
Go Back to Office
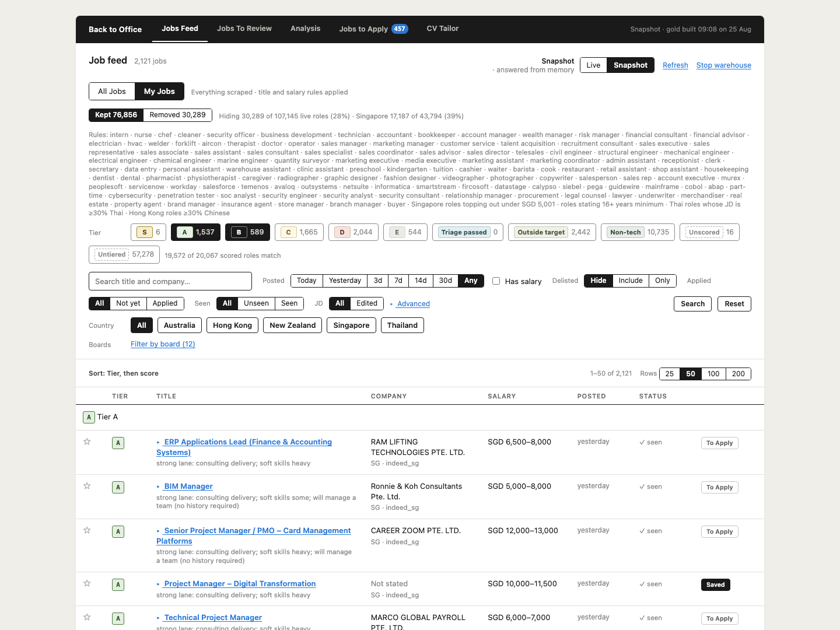[x=115, y=29]
